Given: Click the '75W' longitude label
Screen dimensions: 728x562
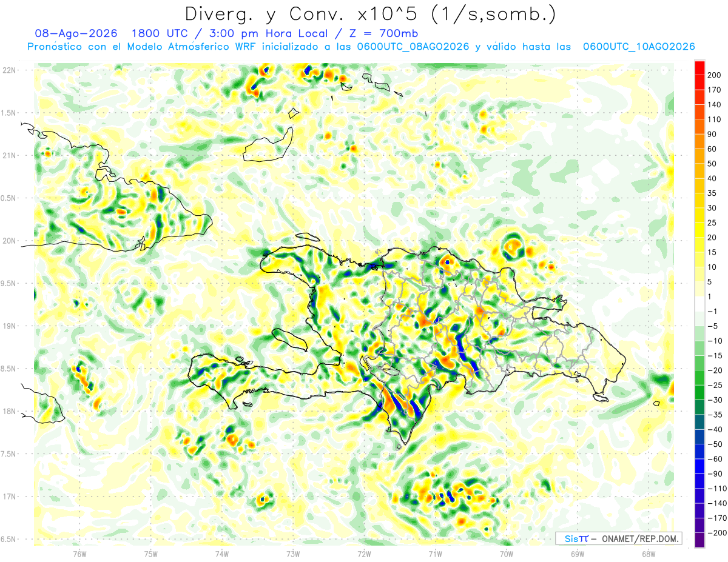Looking at the screenshot, I should click(x=151, y=554).
